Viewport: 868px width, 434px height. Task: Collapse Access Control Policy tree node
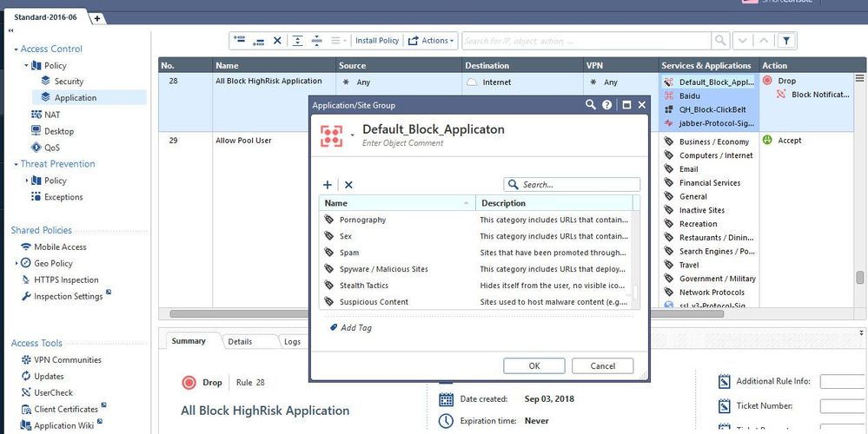click(x=26, y=65)
